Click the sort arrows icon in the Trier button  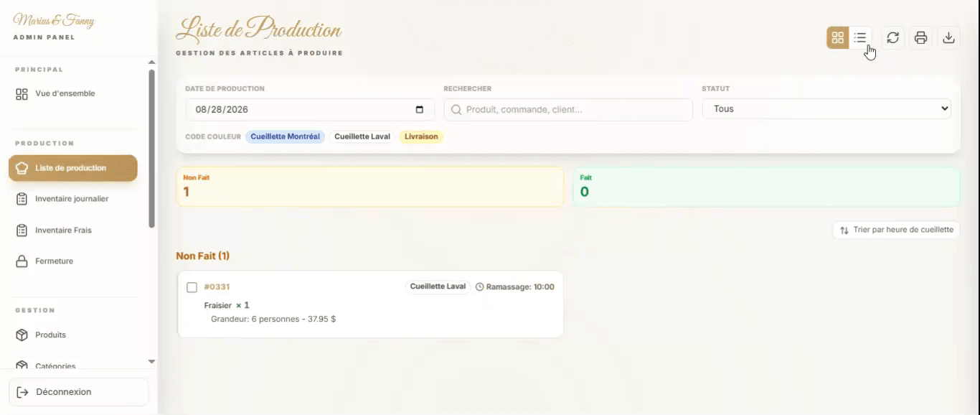(844, 230)
